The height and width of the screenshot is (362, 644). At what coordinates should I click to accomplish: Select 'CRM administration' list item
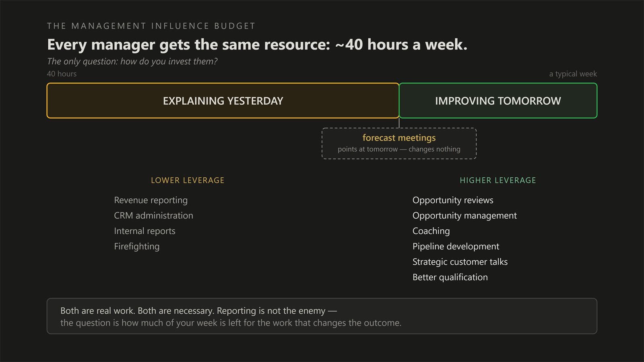(x=153, y=216)
